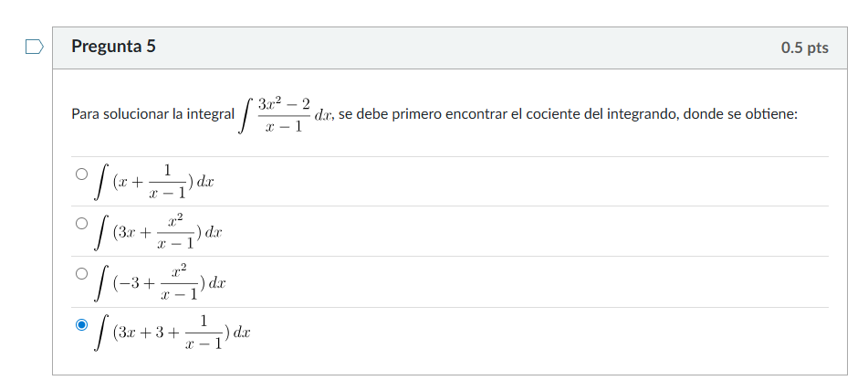The width and height of the screenshot is (868, 391).
Task: Click the word "obtiene:" ending the question
Action: 772,116
